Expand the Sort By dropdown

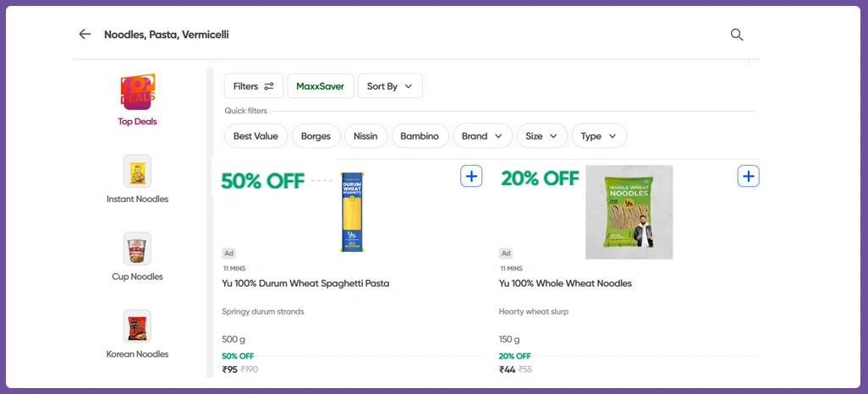[389, 86]
